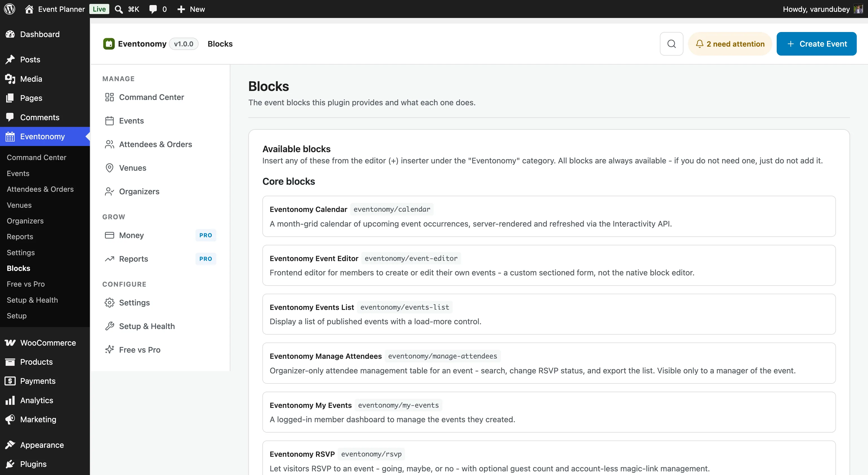Click the varundubey avatar thumbnail
The image size is (868, 475).
(858, 9)
